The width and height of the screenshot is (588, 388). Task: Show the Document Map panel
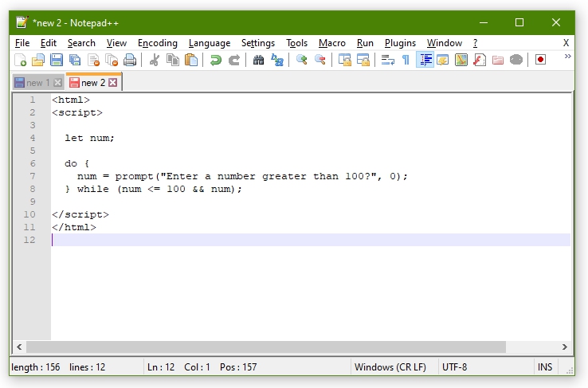[461, 60]
